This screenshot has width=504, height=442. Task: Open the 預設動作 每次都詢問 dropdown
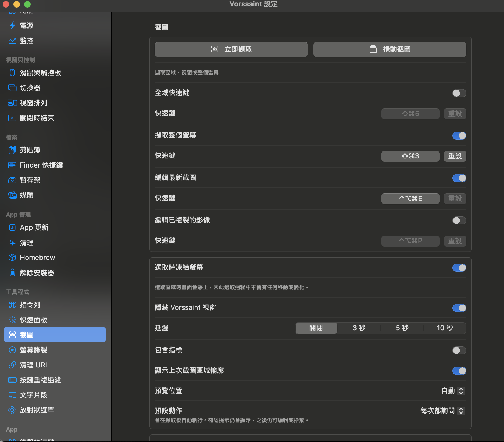[x=443, y=411]
